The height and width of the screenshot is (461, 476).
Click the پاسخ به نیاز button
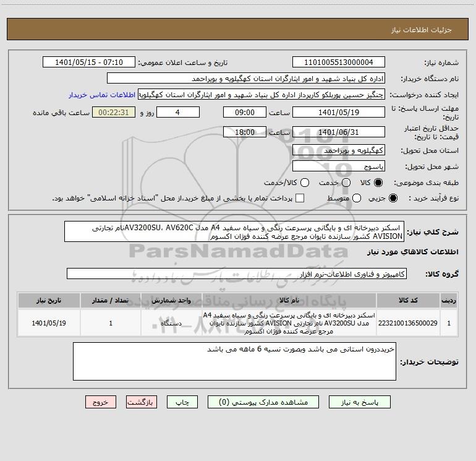tap(359, 402)
